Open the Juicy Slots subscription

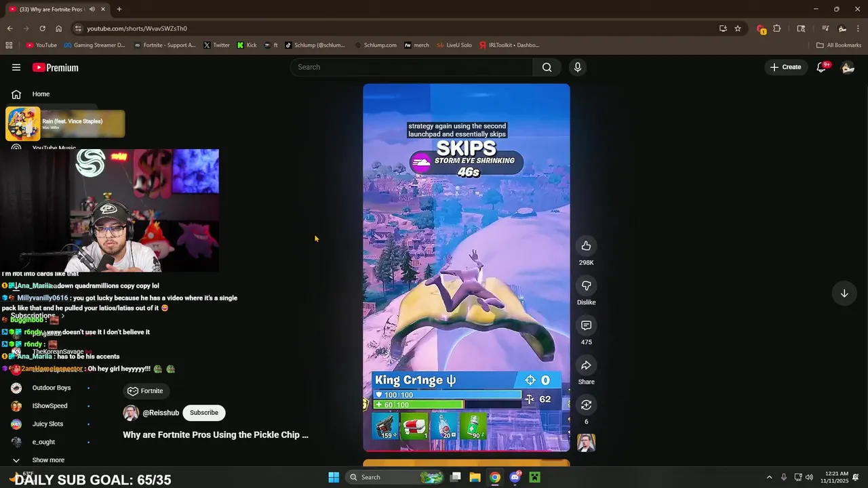(x=47, y=424)
